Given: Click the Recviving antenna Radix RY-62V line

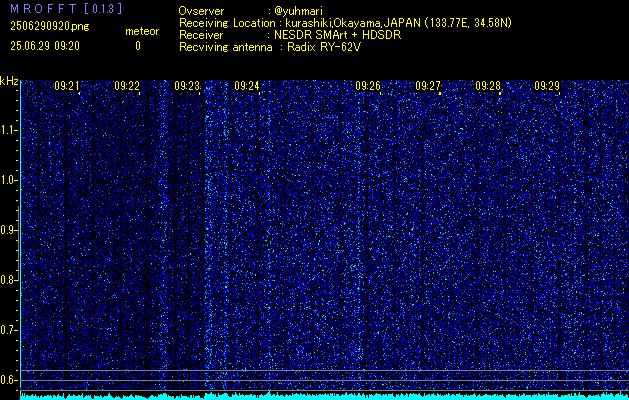Looking at the screenshot, I should click(x=270, y=47).
